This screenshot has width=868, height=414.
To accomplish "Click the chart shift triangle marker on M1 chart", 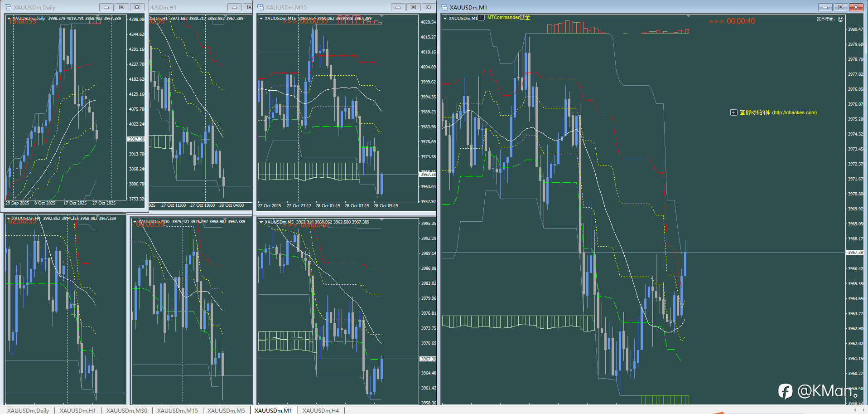I will pyautogui.click(x=688, y=16).
